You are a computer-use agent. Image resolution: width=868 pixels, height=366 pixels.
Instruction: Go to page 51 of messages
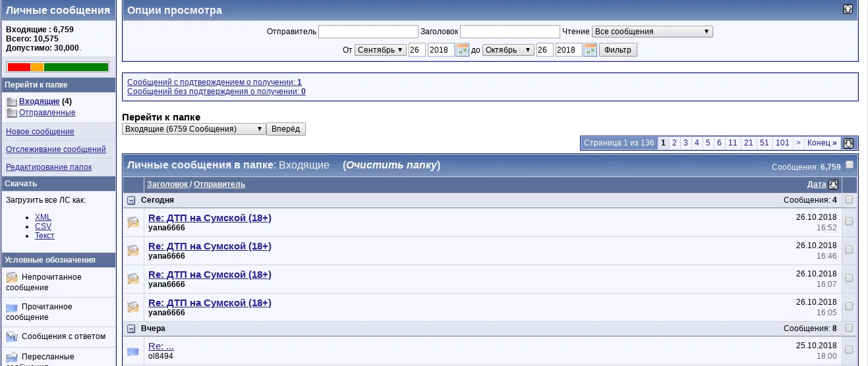tap(764, 143)
